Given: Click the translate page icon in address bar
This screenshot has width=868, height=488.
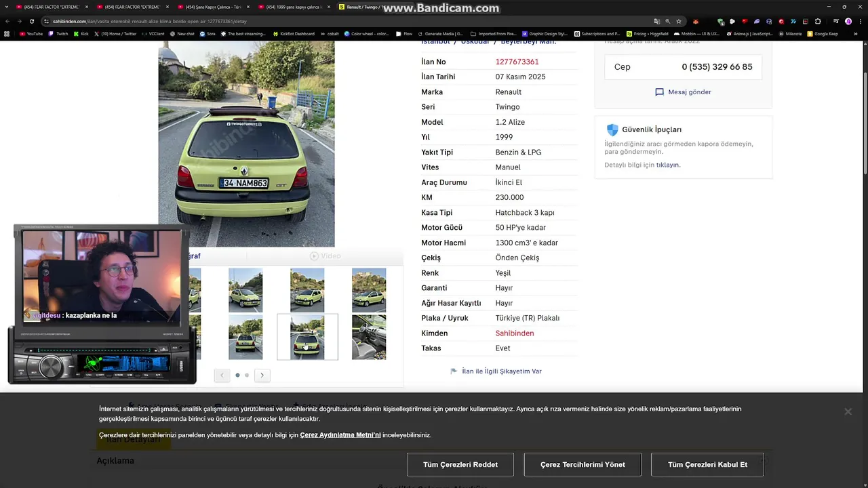Looking at the screenshot, I should click(656, 21).
